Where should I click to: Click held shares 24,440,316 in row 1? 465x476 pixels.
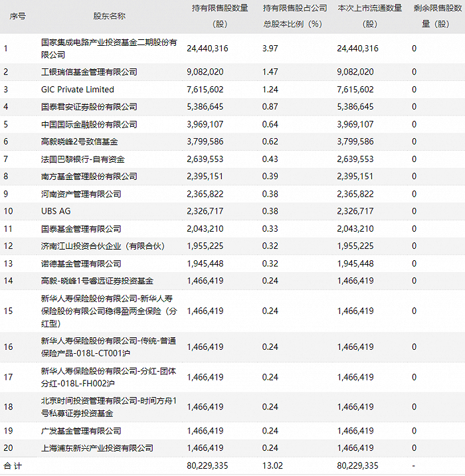(x=207, y=48)
